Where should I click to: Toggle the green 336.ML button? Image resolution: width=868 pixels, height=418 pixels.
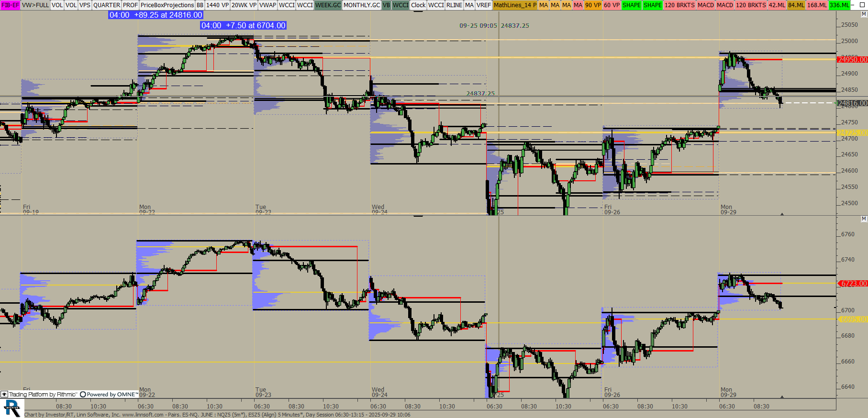[x=839, y=5]
